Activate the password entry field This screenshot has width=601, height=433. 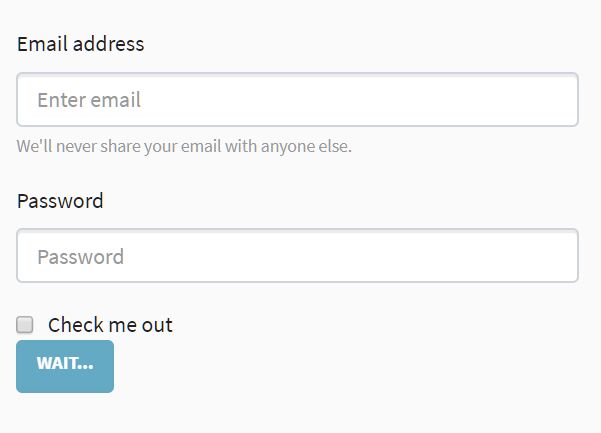pos(297,256)
